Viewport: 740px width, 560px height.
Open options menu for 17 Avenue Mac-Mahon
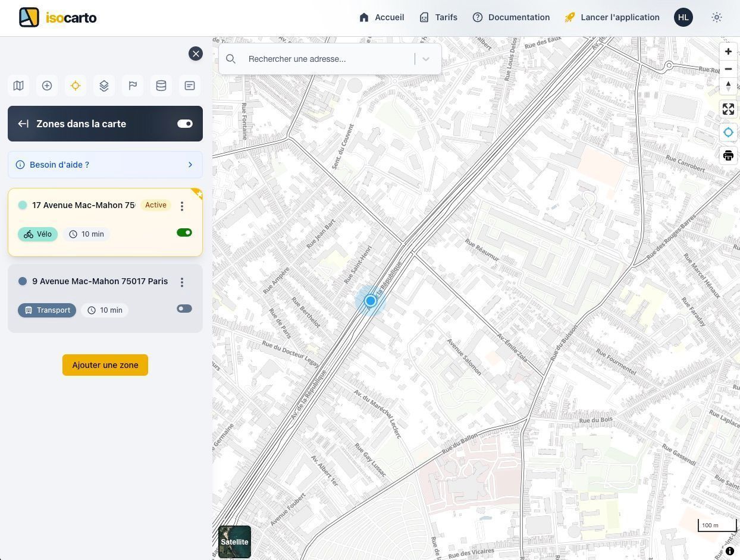[182, 206]
